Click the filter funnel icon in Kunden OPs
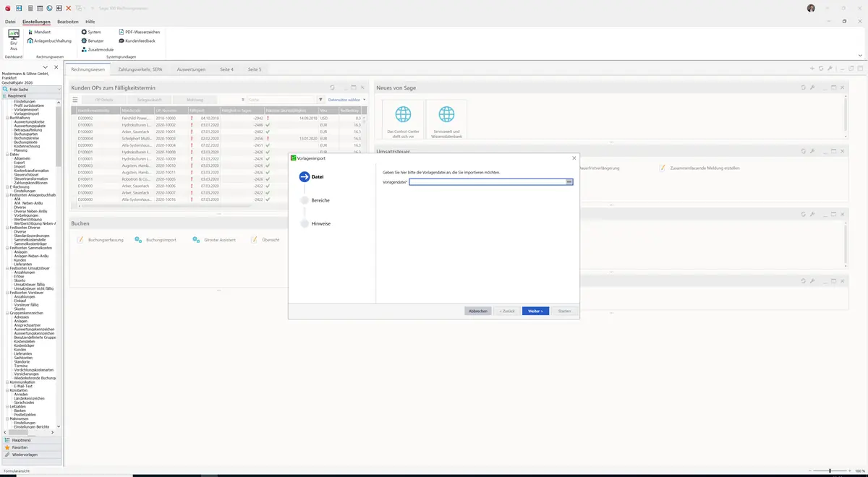 pos(320,100)
